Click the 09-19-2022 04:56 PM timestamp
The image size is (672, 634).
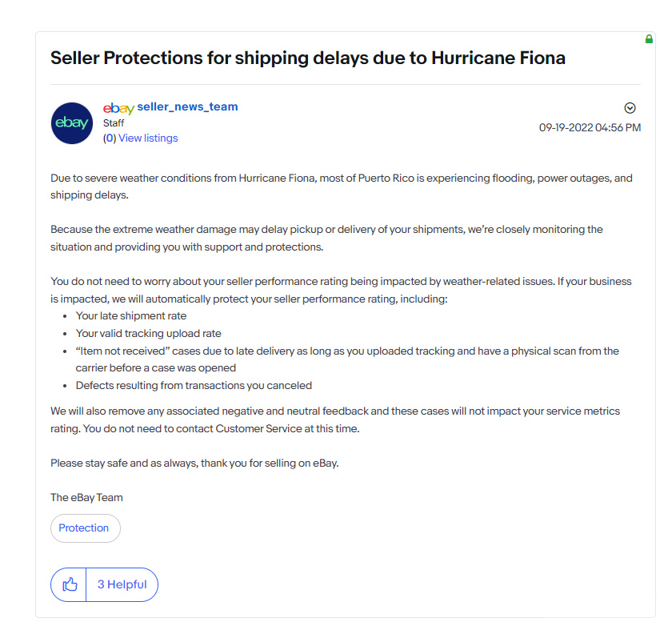590,128
